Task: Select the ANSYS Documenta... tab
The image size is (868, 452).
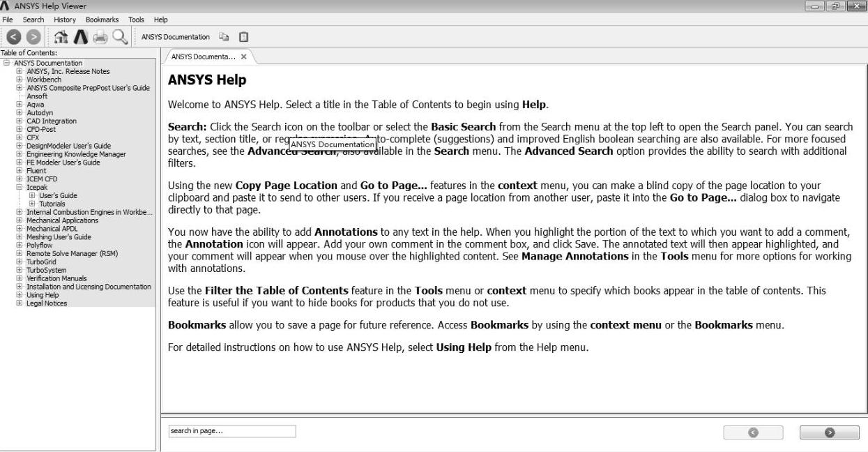Action: coord(203,57)
